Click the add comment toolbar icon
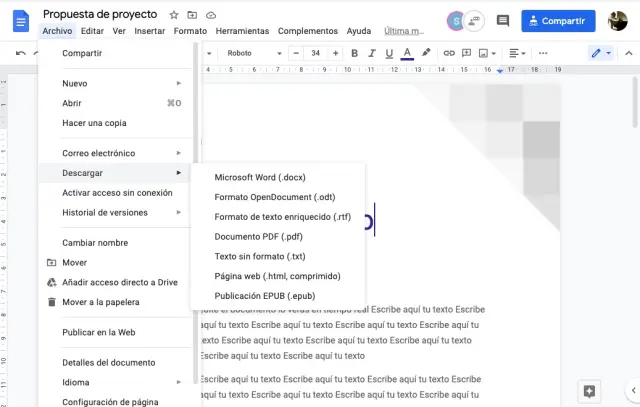The width and height of the screenshot is (640, 407). [x=466, y=53]
